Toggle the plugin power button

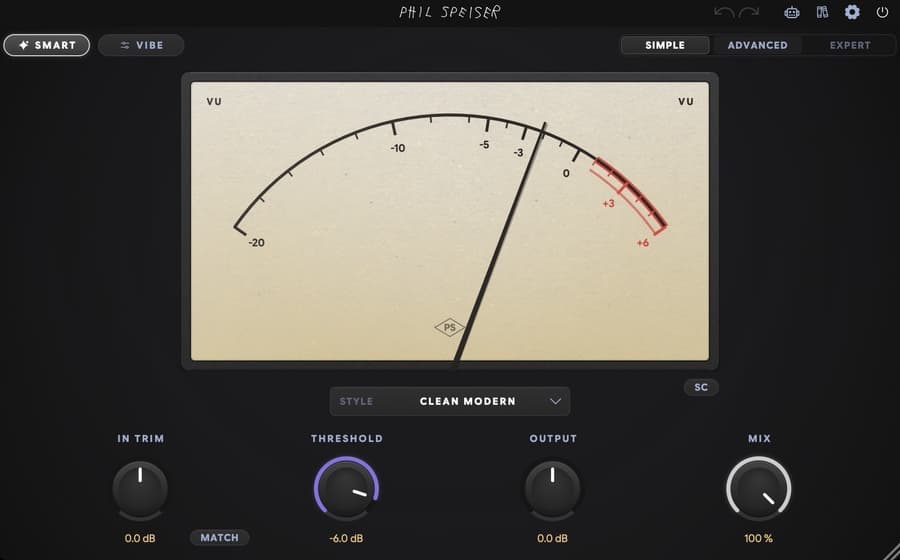pyautogui.click(x=882, y=12)
